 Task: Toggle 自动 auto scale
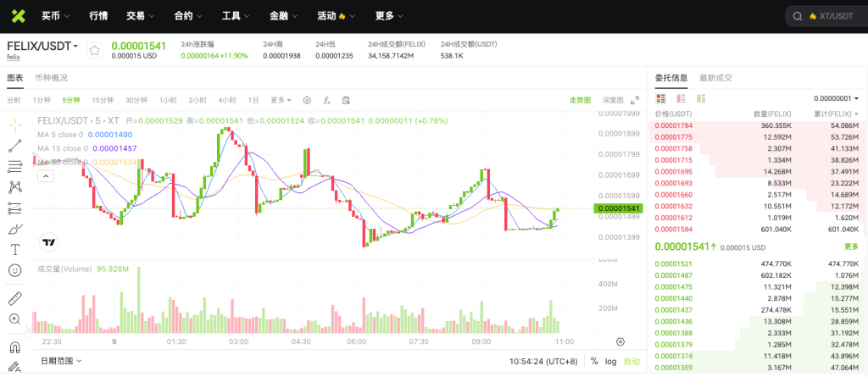[632, 362]
